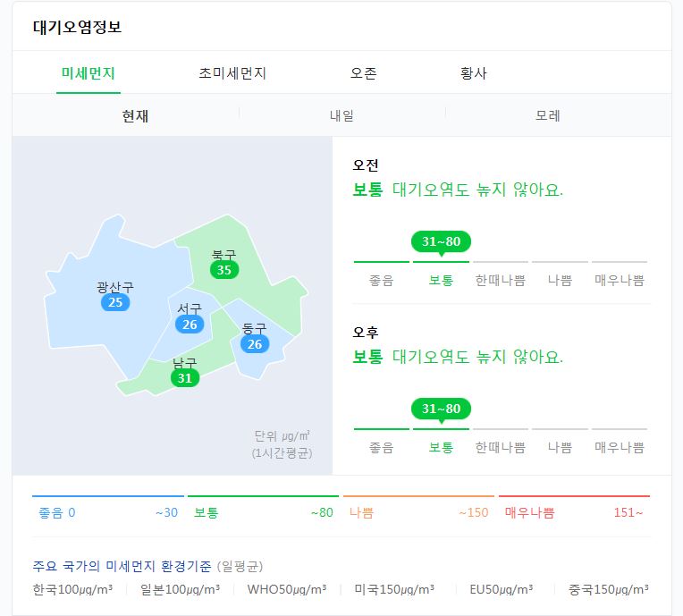
Task: Open the 오존 tab
Action: point(363,72)
